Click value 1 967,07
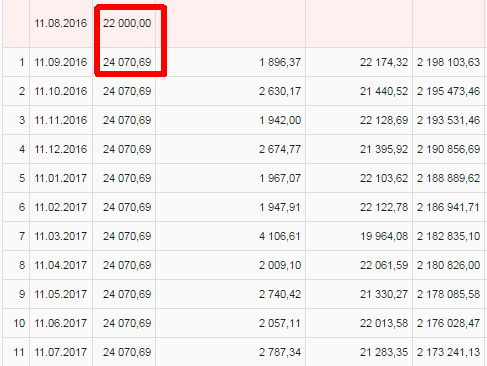 [x=280, y=178]
